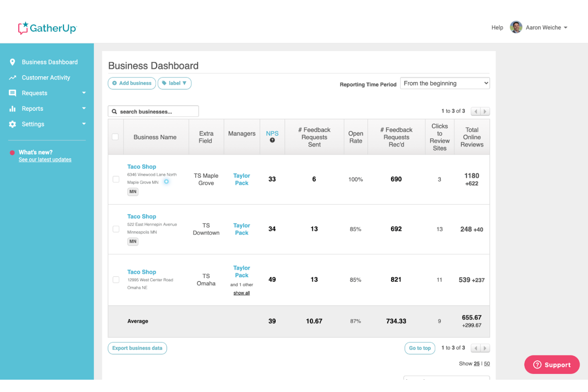Viewport: 588px width, 392px height.
Task: Click the 1180 total online reviews value
Action: click(472, 176)
